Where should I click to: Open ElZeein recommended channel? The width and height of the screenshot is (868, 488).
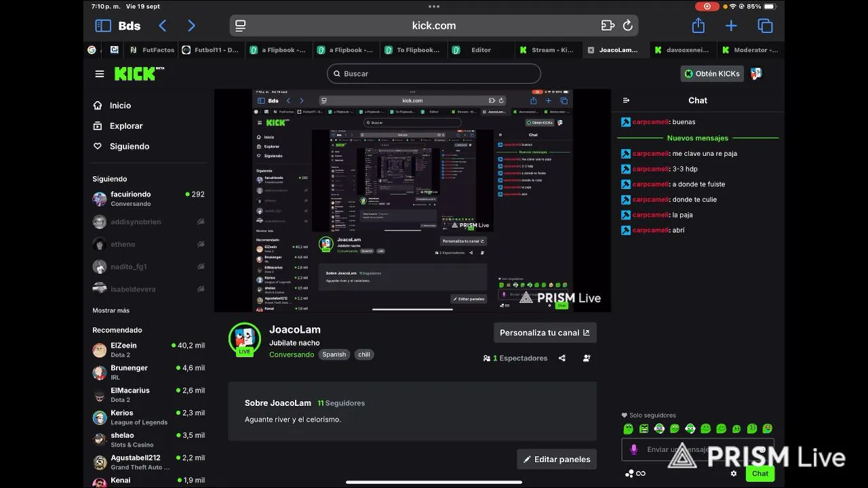pos(149,350)
